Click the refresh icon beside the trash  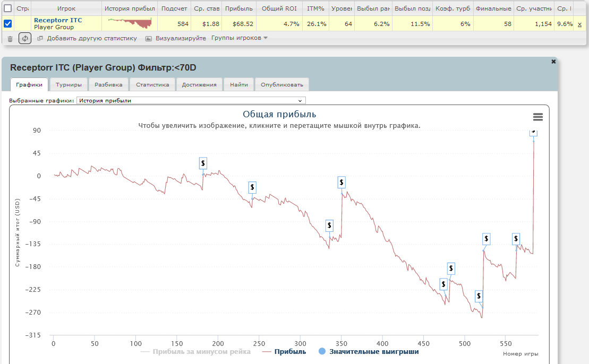pos(25,38)
